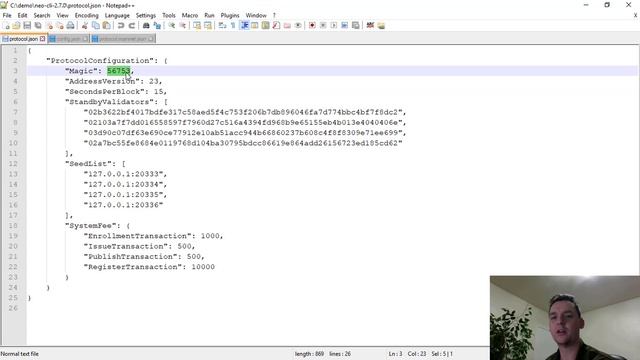Viewport: 640px width, 360px height.
Task: Open the ? help menu
Action: pos(274,15)
